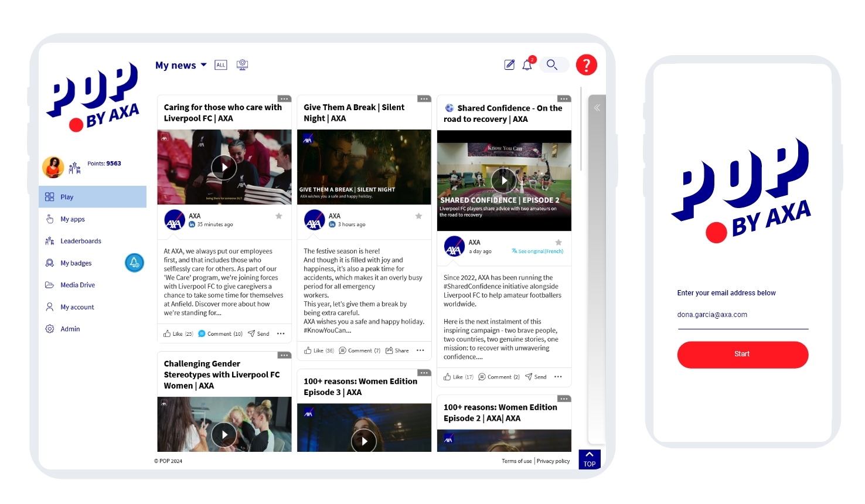Expand the My news dropdown
Image resolution: width=865 pixels, height=504 pixels.
click(181, 65)
